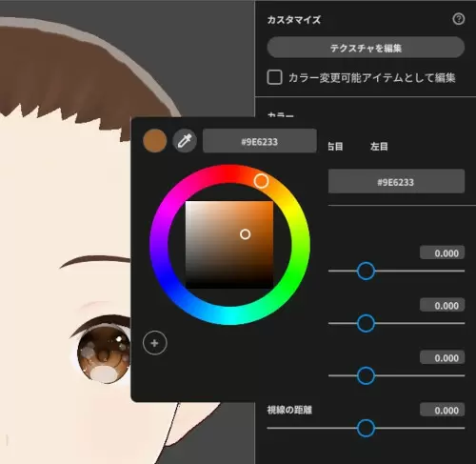Click the hex field in the color picker popup
Screen dimensions: 476x464
[x=260, y=141]
